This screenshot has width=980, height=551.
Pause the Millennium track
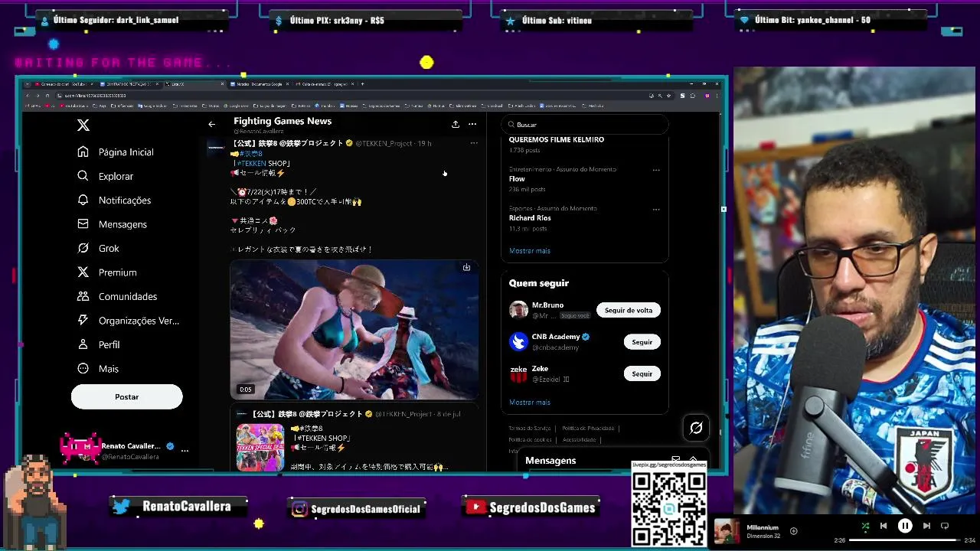pos(905,526)
